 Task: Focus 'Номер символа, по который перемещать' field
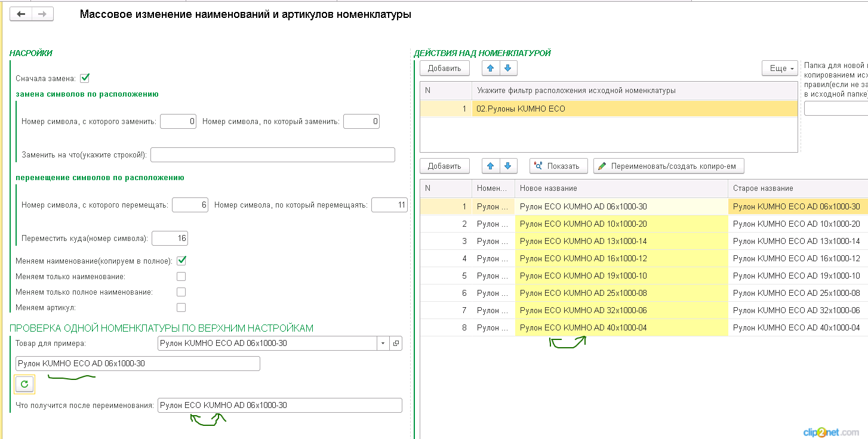389,205
